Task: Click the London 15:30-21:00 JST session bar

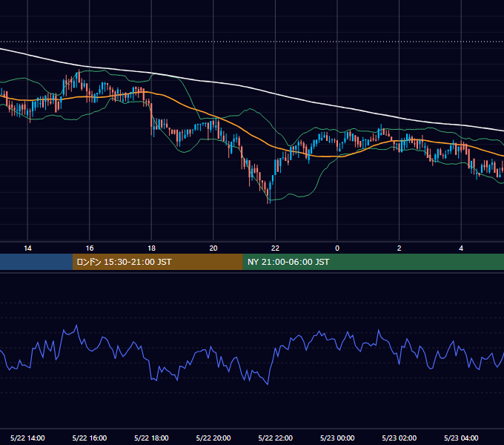Action: coord(157,262)
